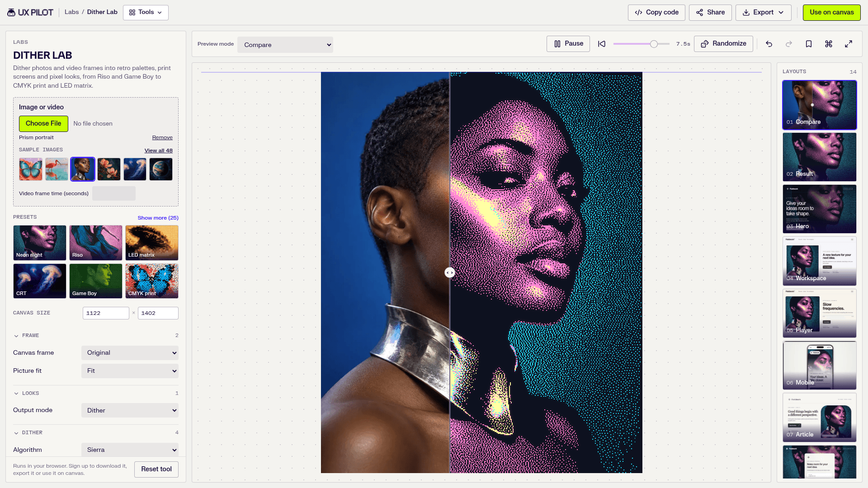Open the Picture fit dropdown
This screenshot has height=488, width=868.
(130, 371)
